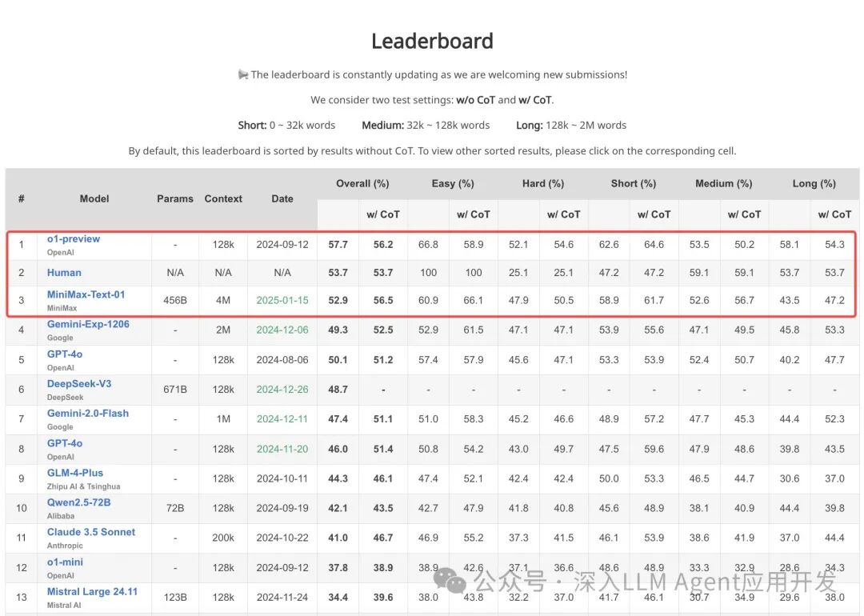Click the Model column header
Viewport: 864px width, 616px height.
[x=94, y=199]
